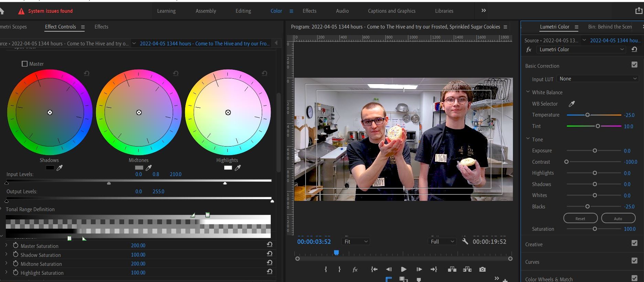Click the red System issues found warning icon
This screenshot has height=282, width=644.
(21, 11)
